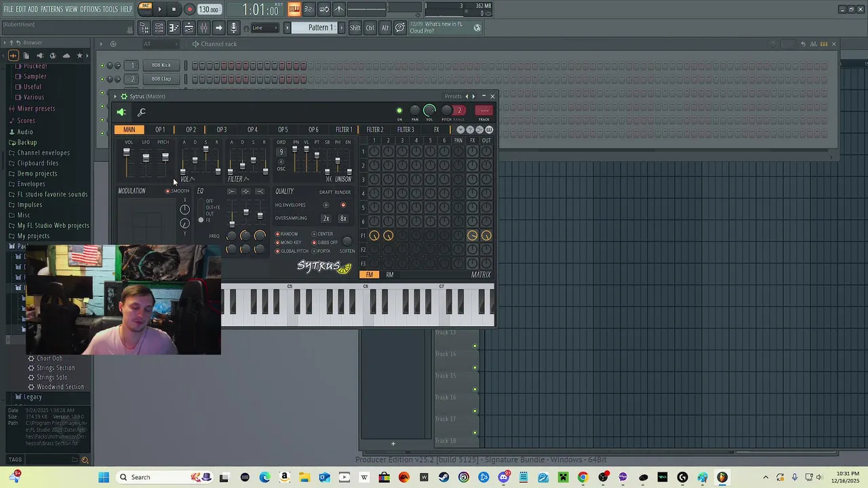Toggle SMOOTH modulation option
Image resolution: width=868 pixels, height=488 pixels.
[177, 191]
